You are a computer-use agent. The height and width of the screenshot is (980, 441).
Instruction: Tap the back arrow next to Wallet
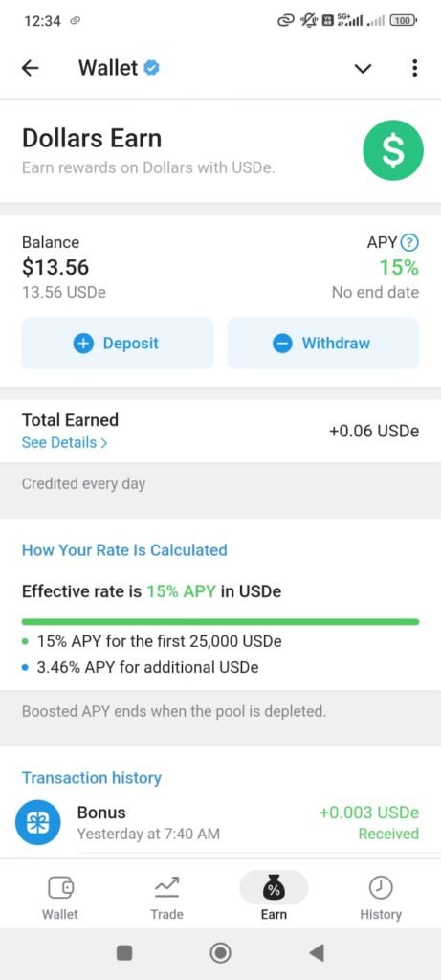tap(30, 68)
